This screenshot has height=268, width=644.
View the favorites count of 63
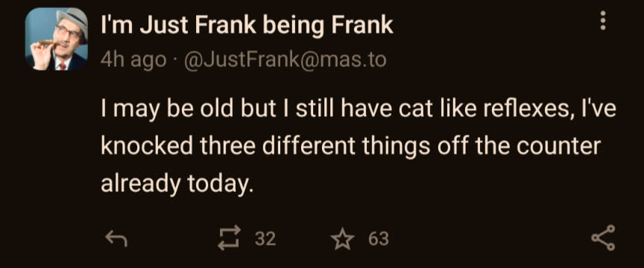(378, 238)
